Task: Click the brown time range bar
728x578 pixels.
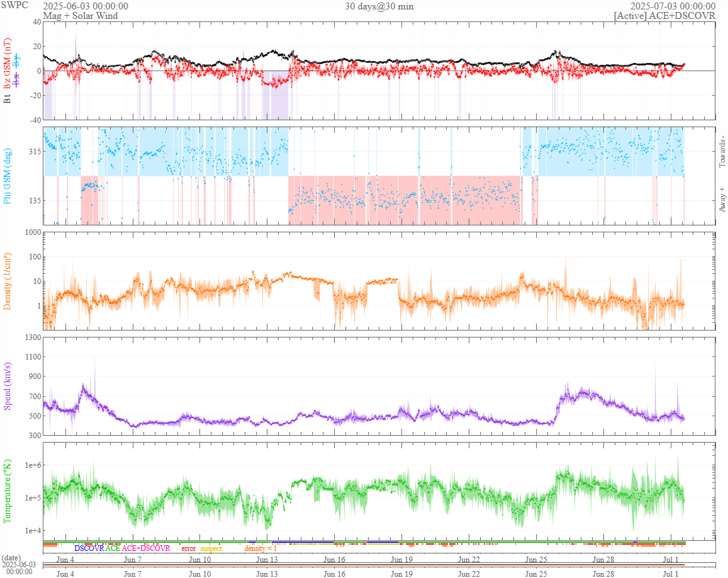Action: [364, 565]
